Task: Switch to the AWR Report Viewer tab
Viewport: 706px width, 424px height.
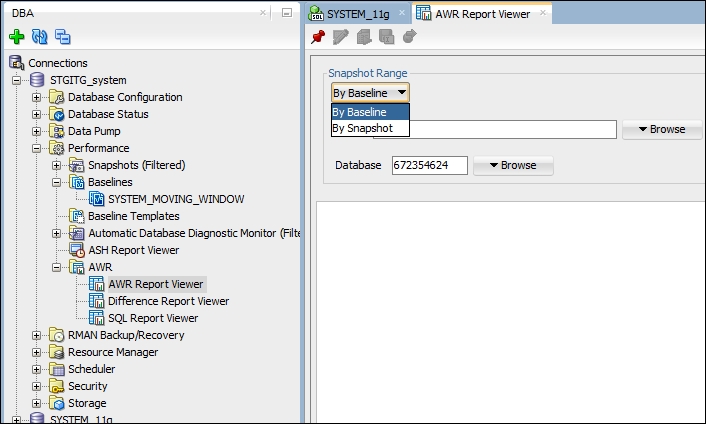Action: pos(482,14)
